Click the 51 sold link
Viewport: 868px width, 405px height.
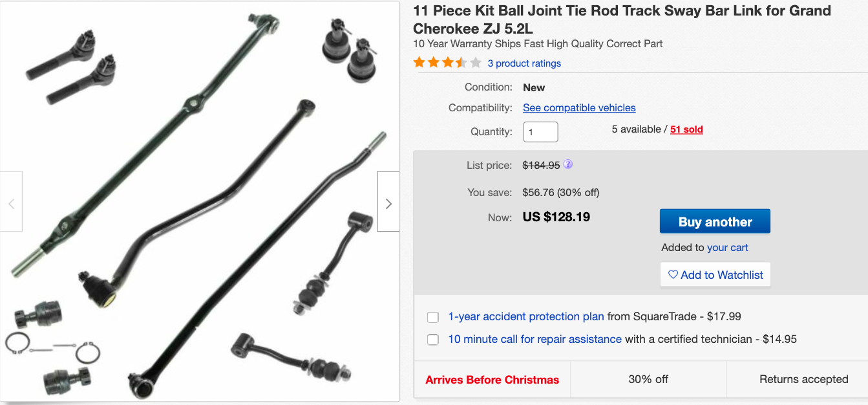coord(686,129)
